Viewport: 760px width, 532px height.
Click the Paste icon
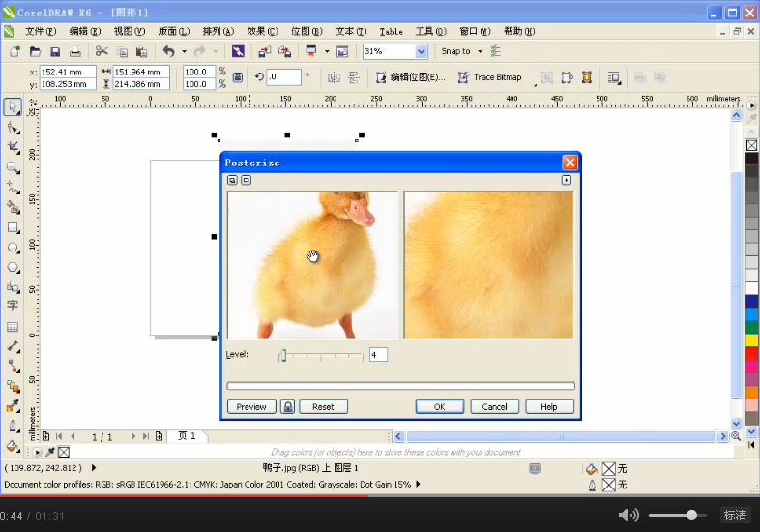[141, 51]
